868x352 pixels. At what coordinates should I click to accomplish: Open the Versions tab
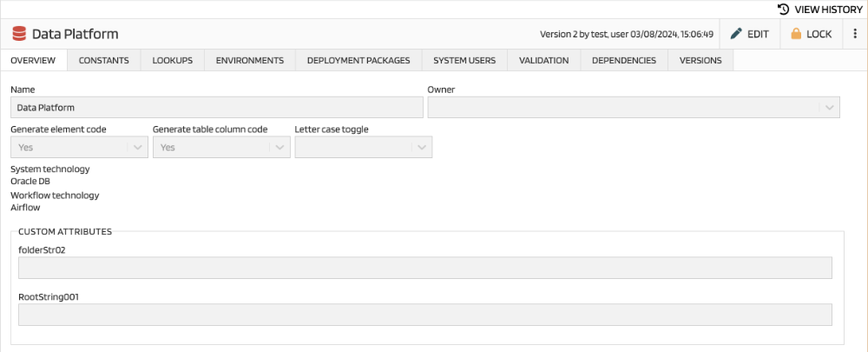700,61
